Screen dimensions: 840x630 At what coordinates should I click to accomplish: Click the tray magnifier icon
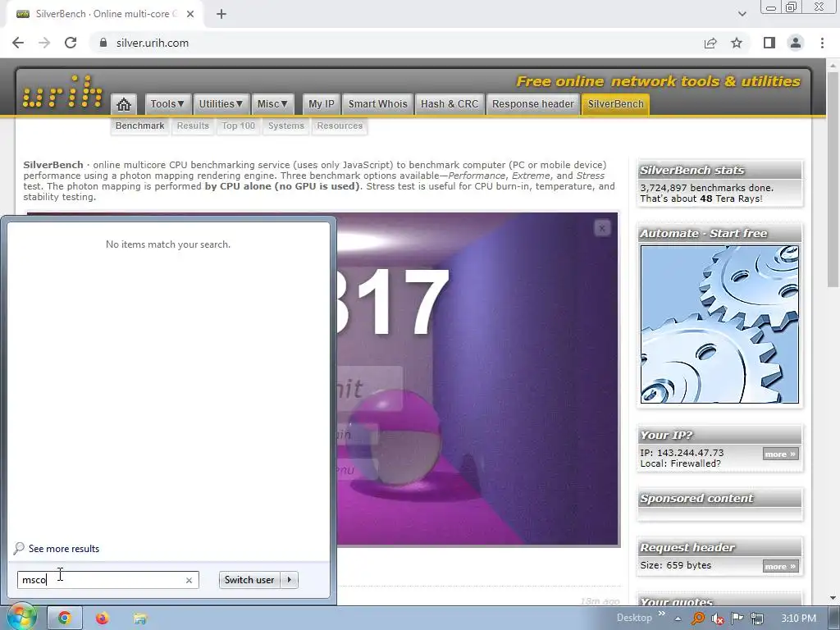[698, 619]
